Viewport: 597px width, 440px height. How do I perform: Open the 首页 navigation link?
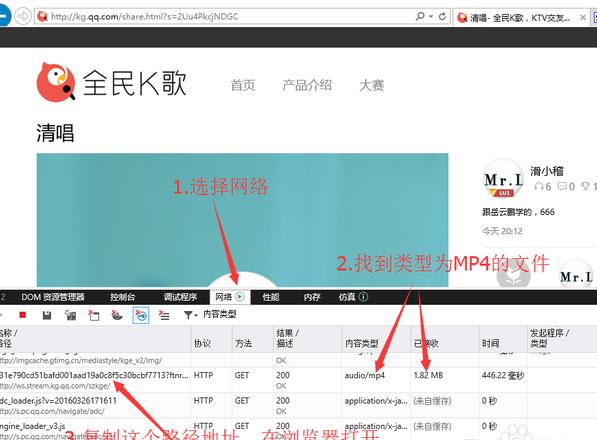pos(243,85)
